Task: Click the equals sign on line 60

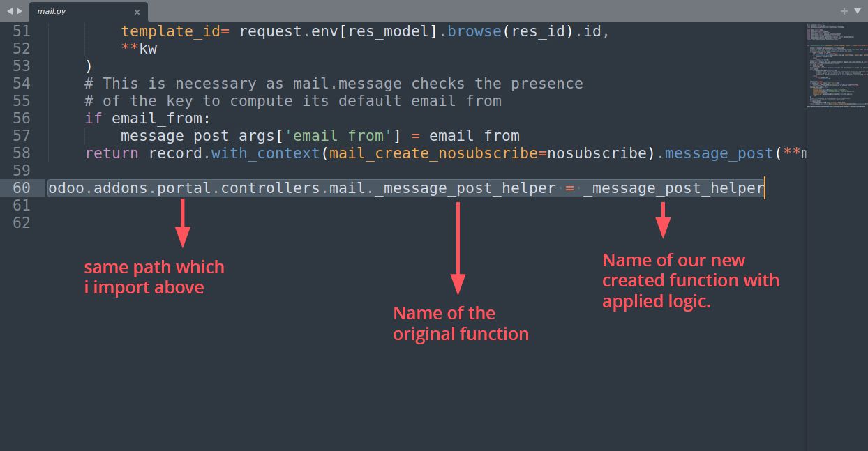Action: 570,188
